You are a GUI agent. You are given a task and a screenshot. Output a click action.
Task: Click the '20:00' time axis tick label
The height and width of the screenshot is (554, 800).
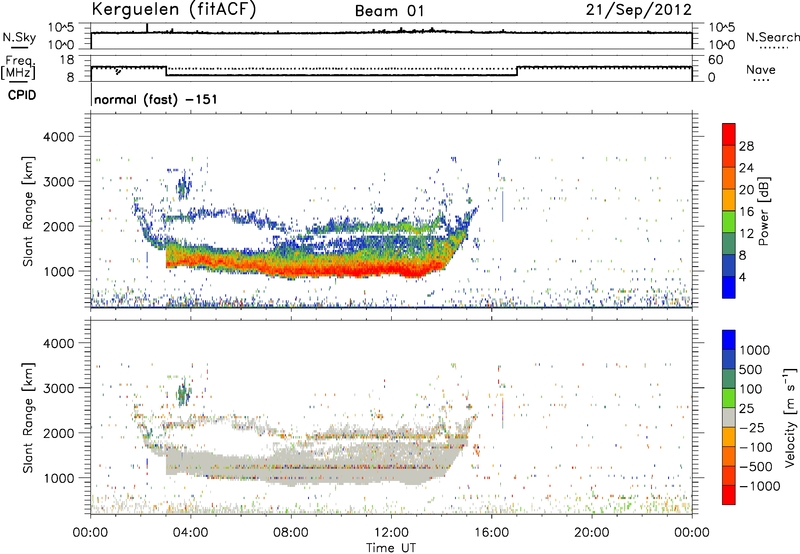click(x=592, y=533)
